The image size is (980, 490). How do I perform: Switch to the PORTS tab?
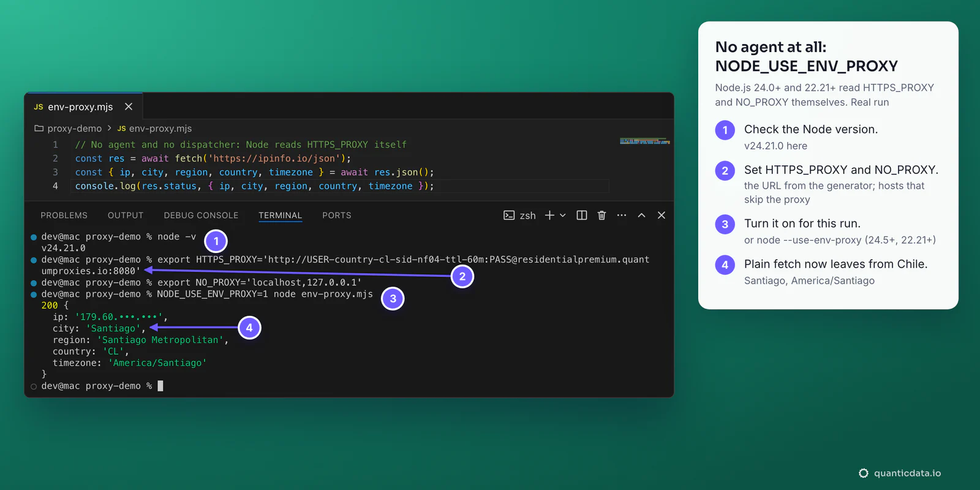click(x=337, y=216)
